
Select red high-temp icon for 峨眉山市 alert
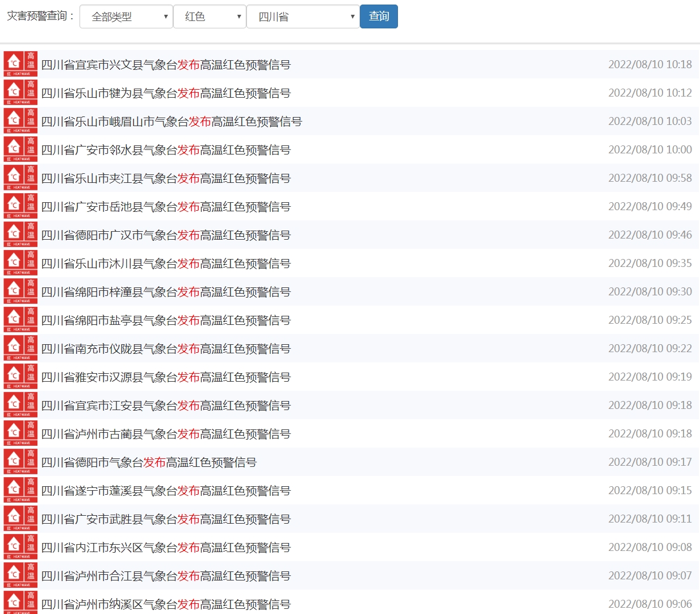[x=20, y=121]
